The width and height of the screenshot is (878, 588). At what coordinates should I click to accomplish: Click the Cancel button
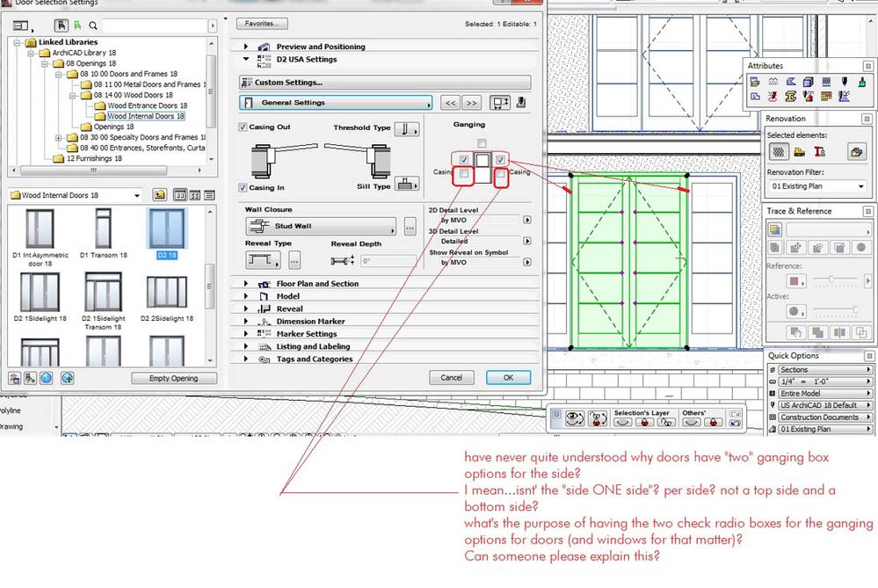pos(452,377)
